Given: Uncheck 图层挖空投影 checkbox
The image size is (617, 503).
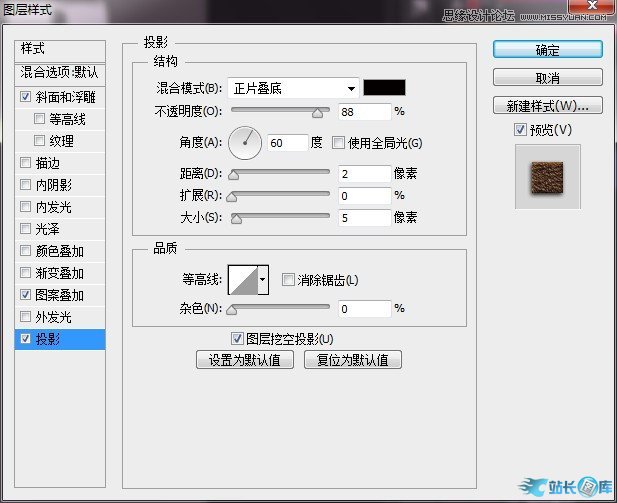Looking at the screenshot, I should pyautogui.click(x=237, y=339).
